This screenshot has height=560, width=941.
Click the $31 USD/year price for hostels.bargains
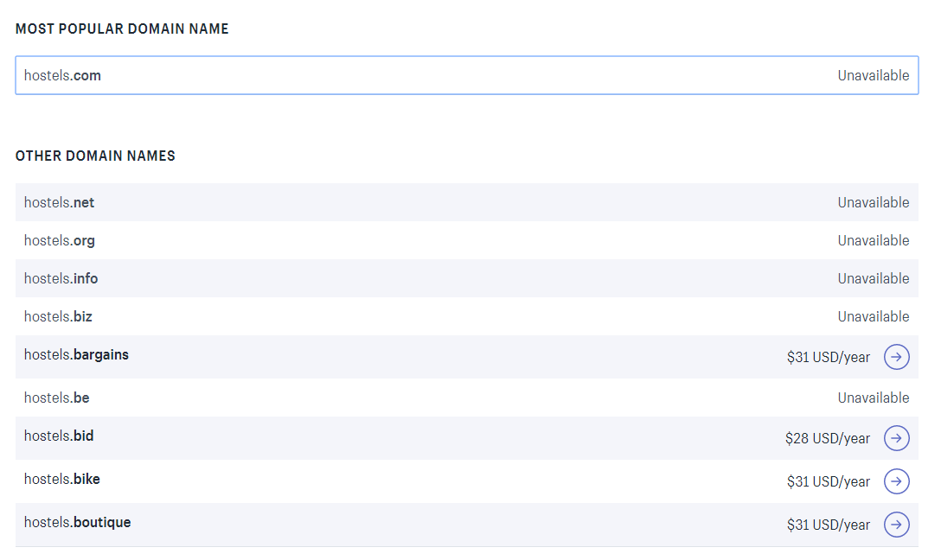(x=828, y=357)
